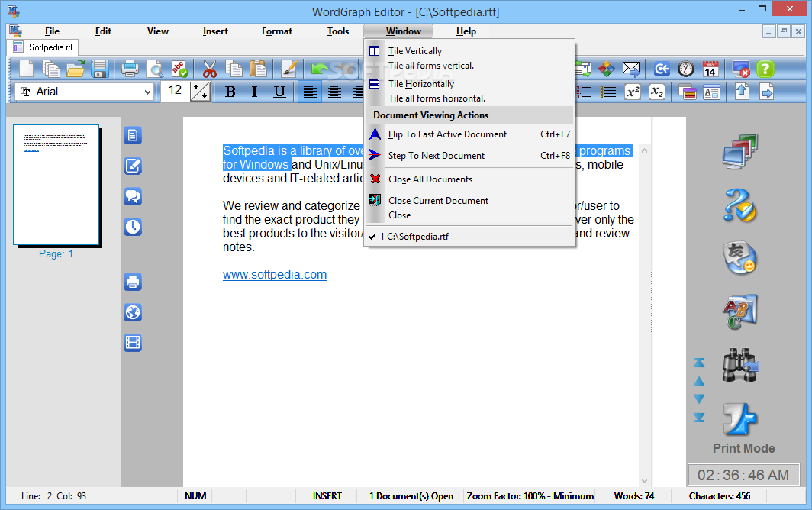
Task: Open the Help menu
Action: [466, 31]
